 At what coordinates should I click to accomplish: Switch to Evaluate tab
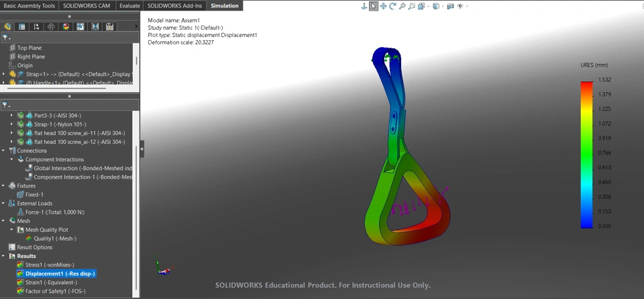click(129, 6)
